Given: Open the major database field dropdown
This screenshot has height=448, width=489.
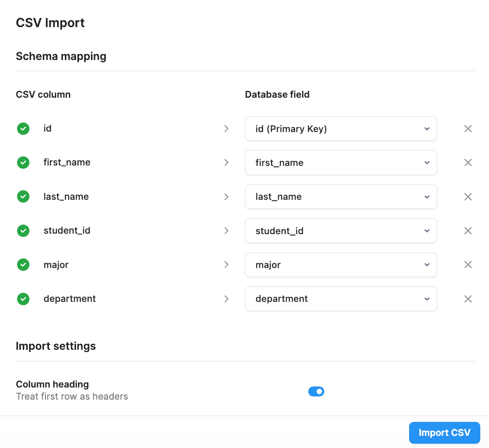Looking at the screenshot, I should click(341, 265).
